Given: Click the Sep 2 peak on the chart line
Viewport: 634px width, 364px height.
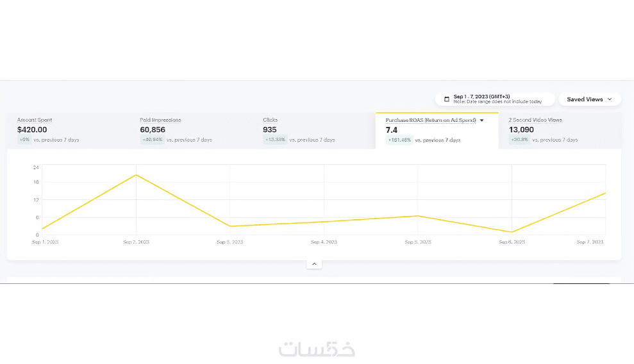Looking at the screenshot, I should coord(136,175).
